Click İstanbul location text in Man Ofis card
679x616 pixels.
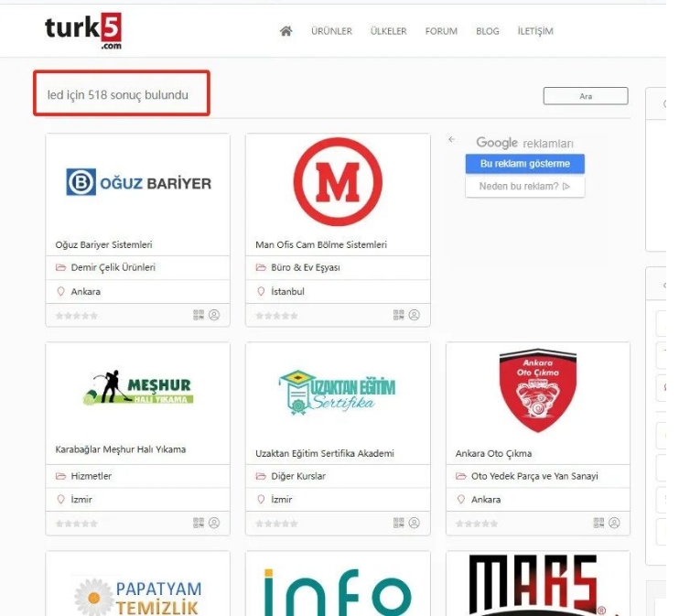tap(287, 292)
